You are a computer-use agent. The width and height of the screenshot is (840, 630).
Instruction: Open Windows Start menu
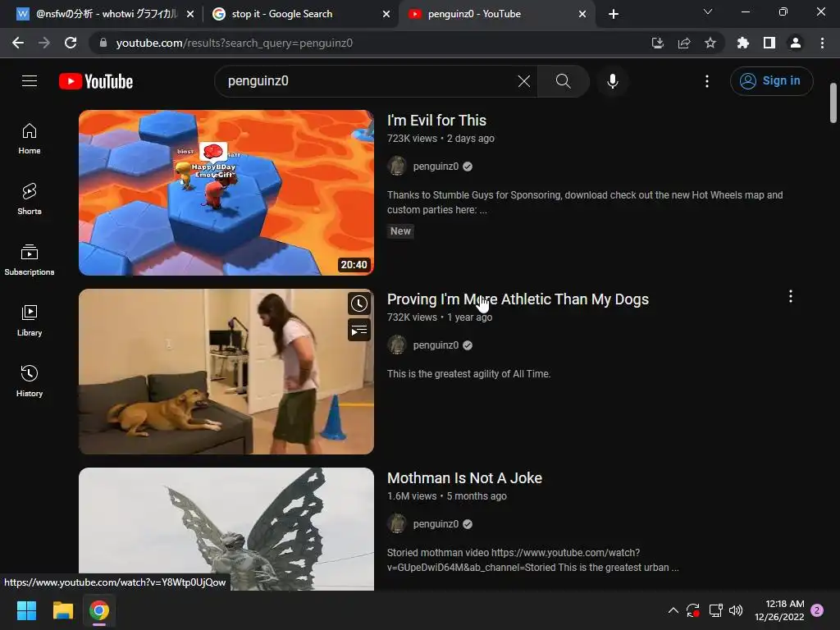[x=27, y=610]
